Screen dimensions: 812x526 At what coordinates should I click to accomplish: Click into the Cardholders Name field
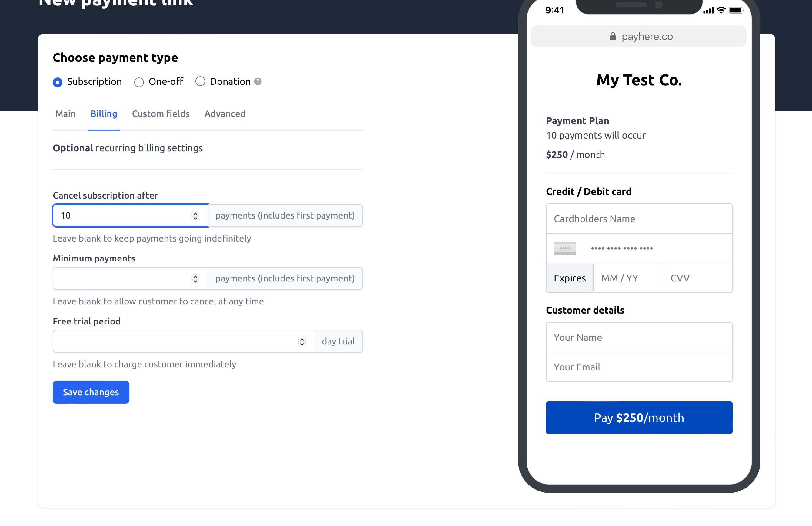[x=639, y=219]
